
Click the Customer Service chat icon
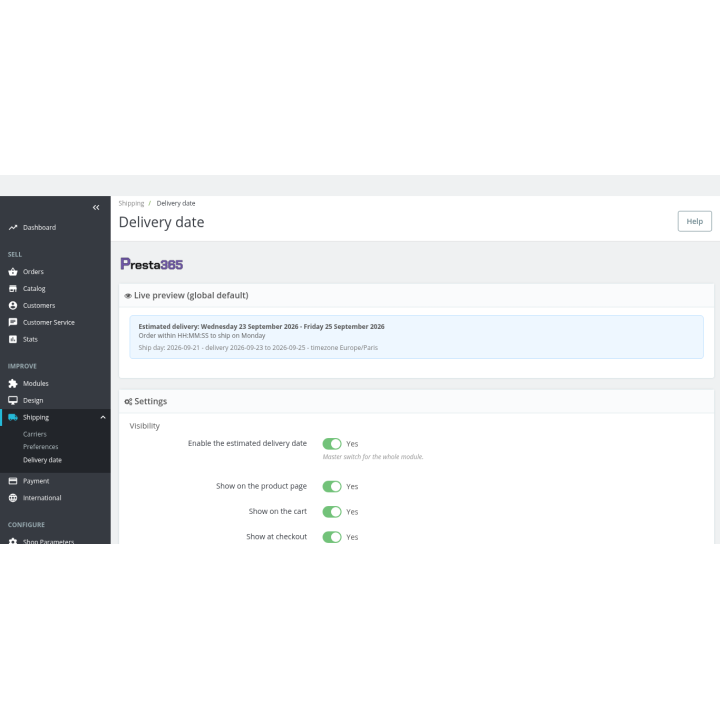coord(13,322)
